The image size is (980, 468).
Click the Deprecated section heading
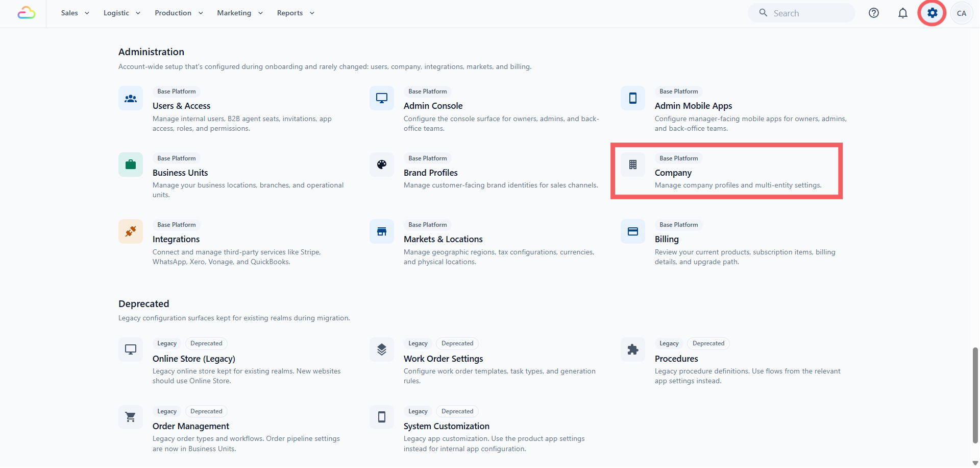point(143,303)
